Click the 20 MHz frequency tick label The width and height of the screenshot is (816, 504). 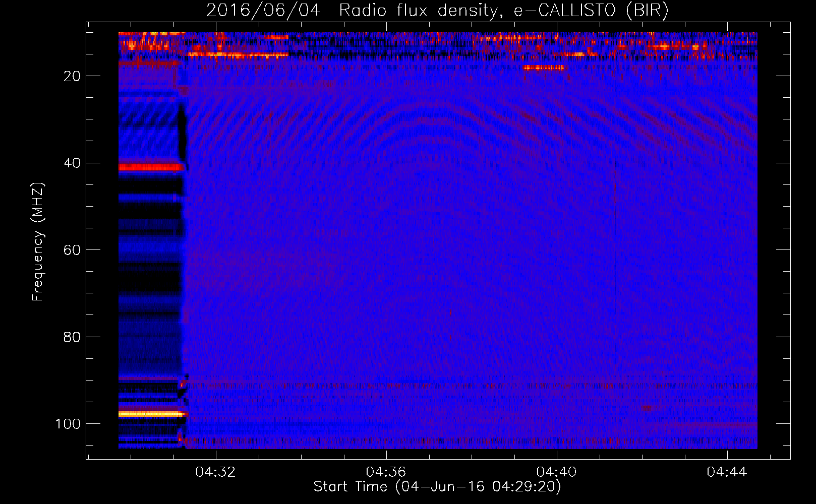click(72, 76)
